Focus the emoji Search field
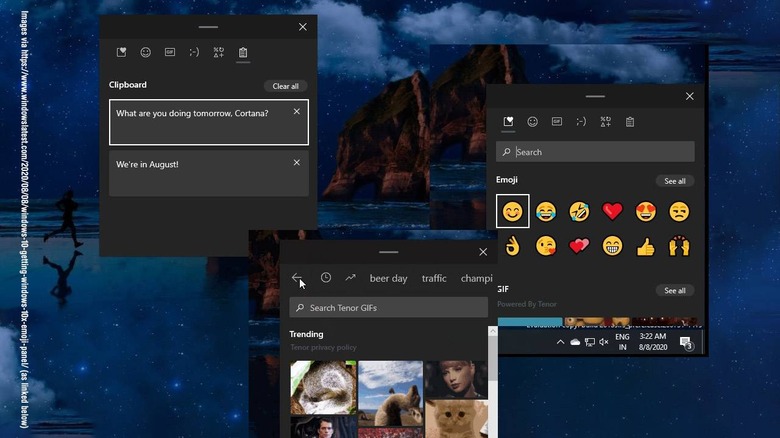The width and height of the screenshot is (780, 438). coord(595,152)
